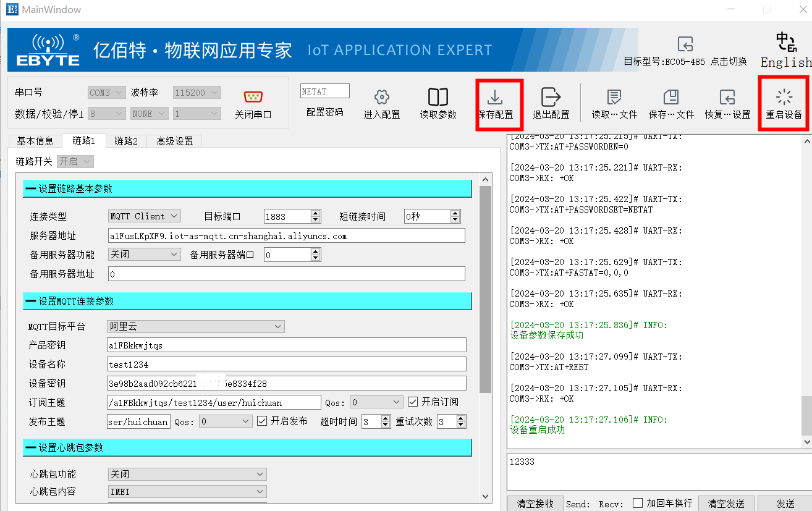Increase 目标端口 value with up stepper
The image size is (812, 511).
pyautogui.click(x=315, y=213)
